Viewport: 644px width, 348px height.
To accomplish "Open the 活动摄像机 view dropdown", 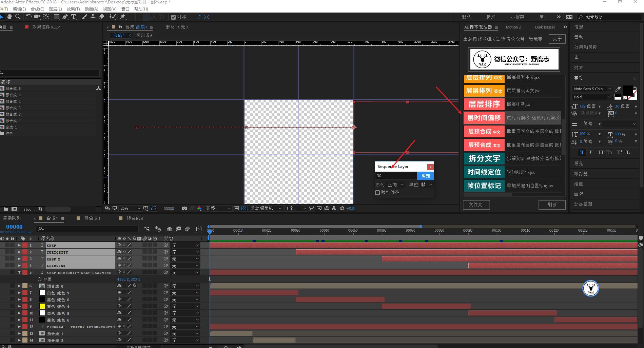I will coord(266,209).
